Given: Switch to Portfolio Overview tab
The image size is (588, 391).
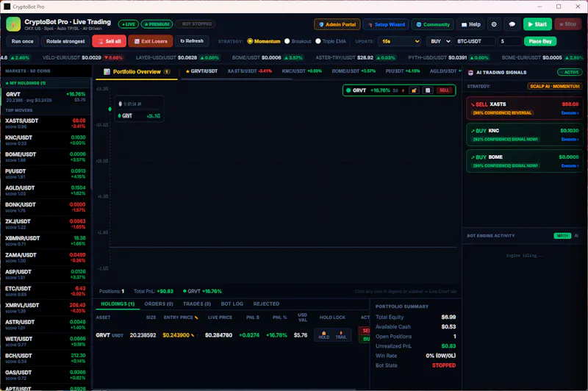Looking at the screenshot, I should 137,71.
